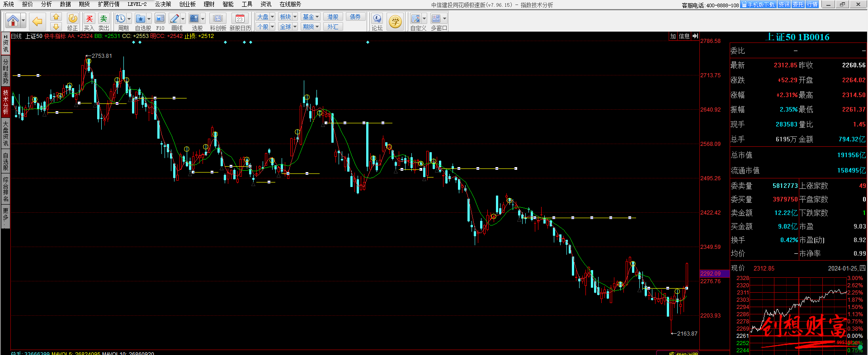
Task: Select the 画线 drawing pencil tool
Action: [x=175, y=19]
